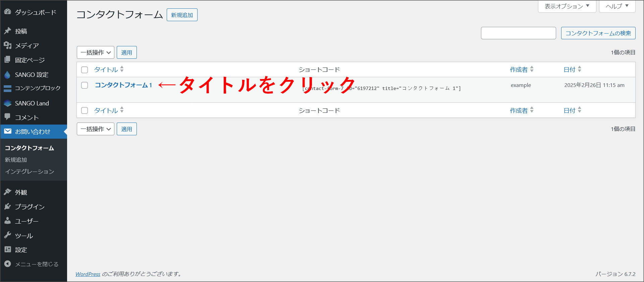Open the top 一括操作 bulk actions dropdown
Viewport: 644px width, 282px height.
tap(96, 53)
